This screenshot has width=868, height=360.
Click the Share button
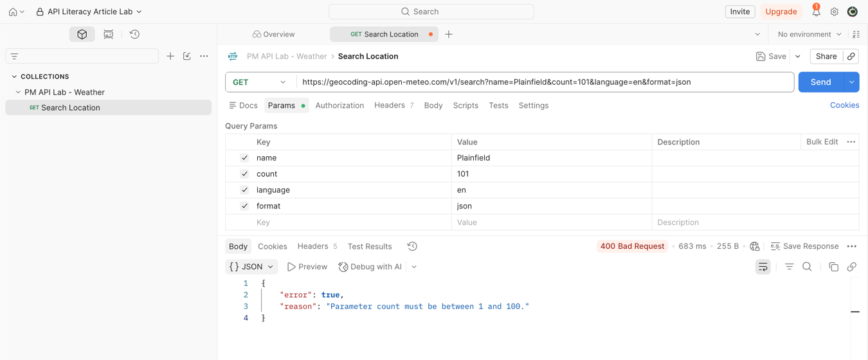click(826, 57)
